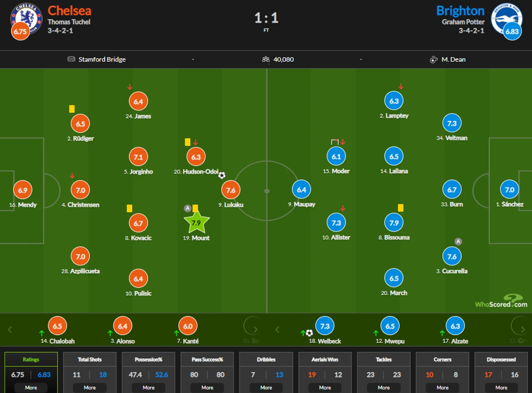Click Lukaku's 7.6 rating circle
This screenshot has width=532, height=393.
(x=231, y=190)
